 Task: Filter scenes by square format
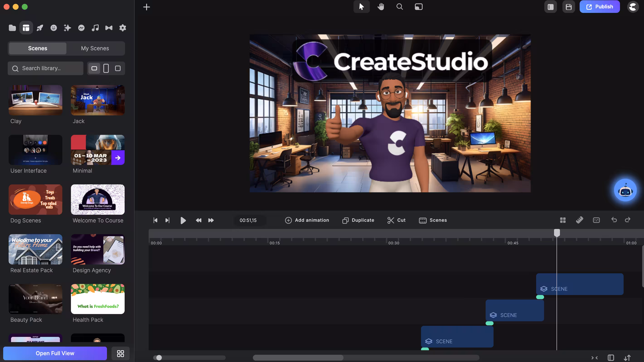(x=118, y=68)
